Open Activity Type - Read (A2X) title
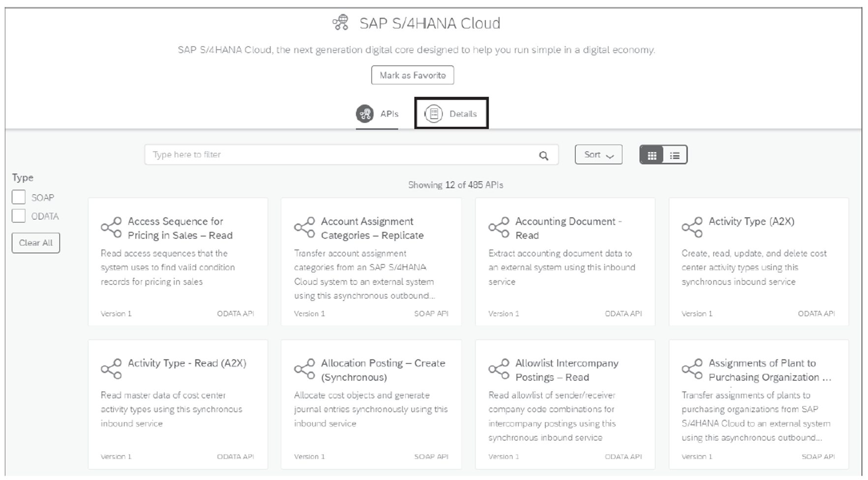The width and height of the screenshot is (868, 480). point(187,363)
